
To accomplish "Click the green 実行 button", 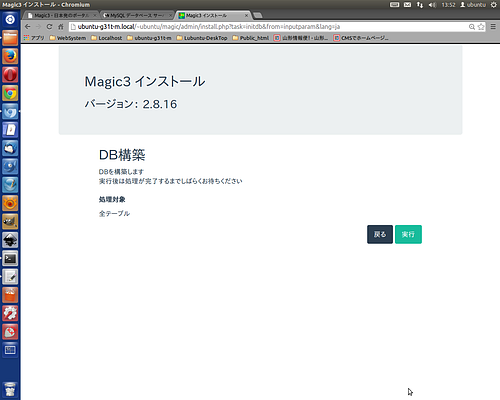I will click(408, 234).
